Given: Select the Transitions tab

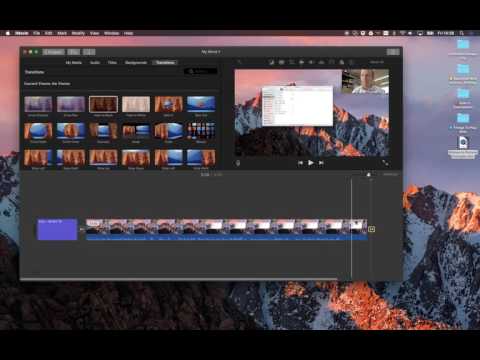Looking at the screenshot, I should click(x=165, y=62).
